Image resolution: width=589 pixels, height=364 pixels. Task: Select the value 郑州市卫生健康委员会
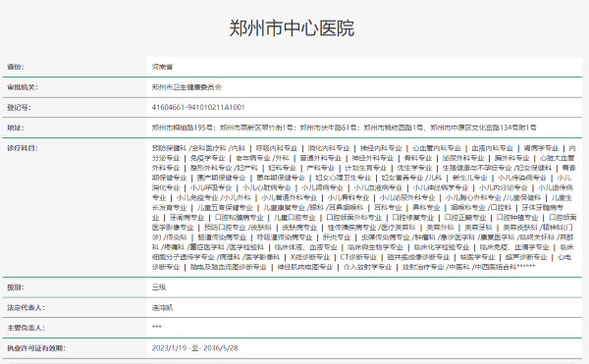187,87
